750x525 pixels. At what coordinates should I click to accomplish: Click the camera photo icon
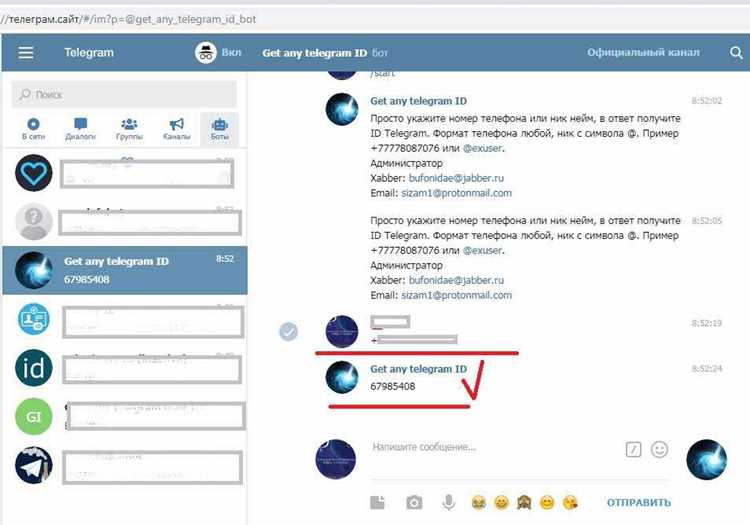414,503
